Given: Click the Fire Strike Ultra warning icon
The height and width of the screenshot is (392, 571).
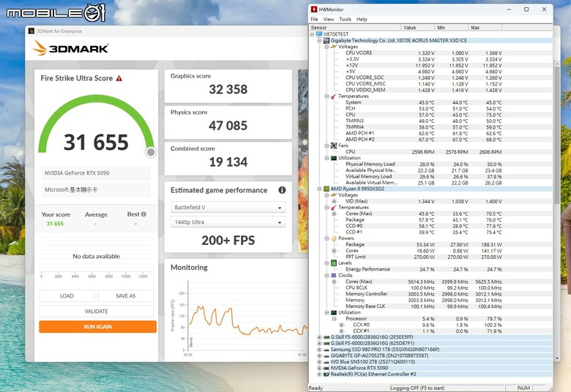Looking at the screenshot, I should [119, 78].
